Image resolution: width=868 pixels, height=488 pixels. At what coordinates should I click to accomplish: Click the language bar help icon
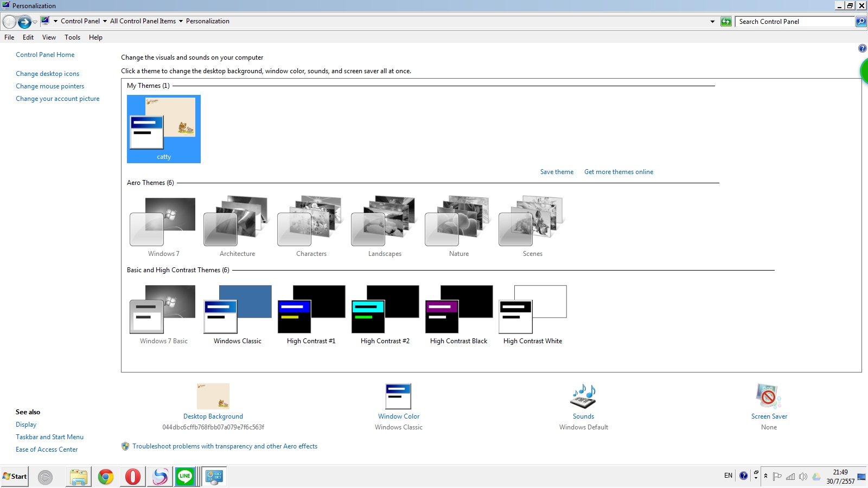click(x=743, y=476)
